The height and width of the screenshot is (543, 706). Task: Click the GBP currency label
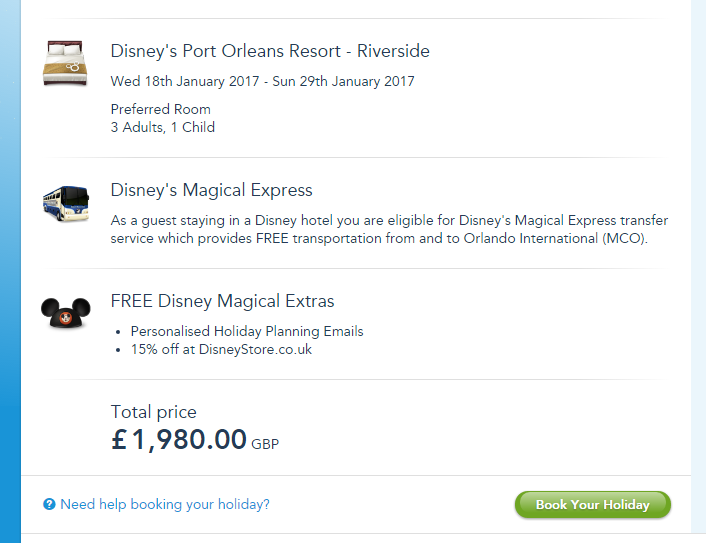pyautogui.click(x=265, y=444)
